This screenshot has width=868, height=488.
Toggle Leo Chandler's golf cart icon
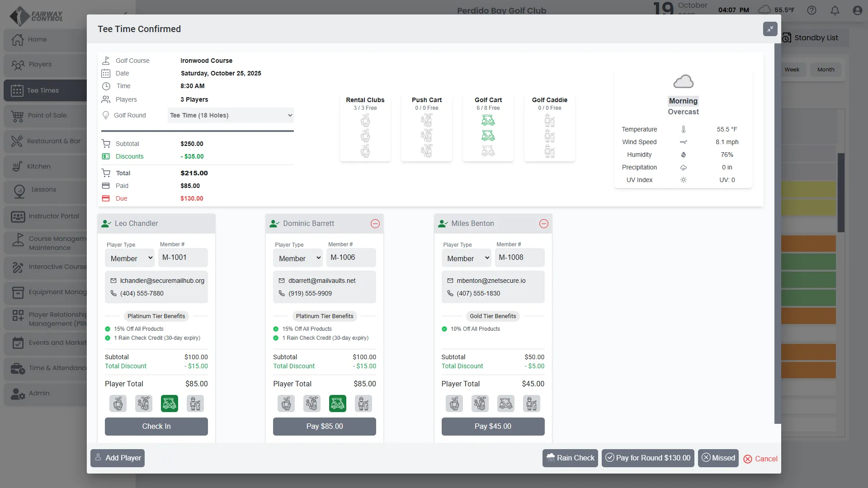pos(170,404)
